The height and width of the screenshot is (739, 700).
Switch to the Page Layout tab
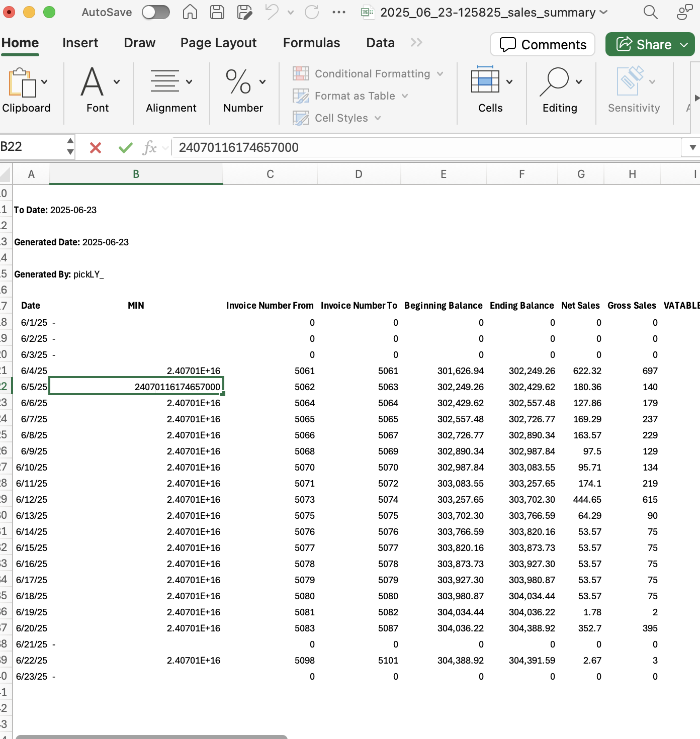pyautogui.click(x=218, y=43)
